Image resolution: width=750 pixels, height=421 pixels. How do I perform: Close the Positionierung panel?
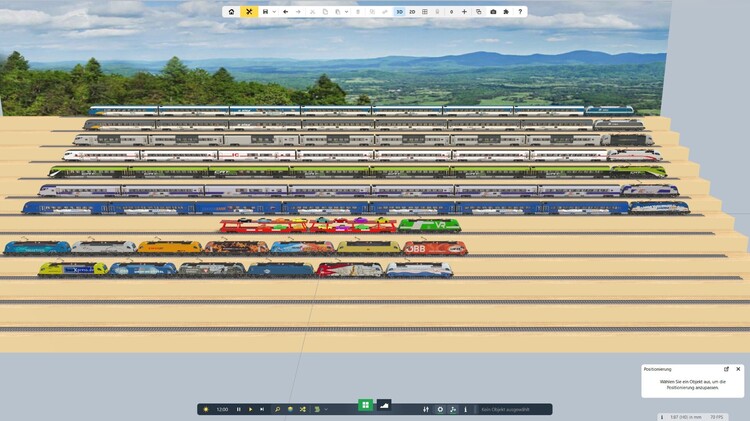click(738, 369)
